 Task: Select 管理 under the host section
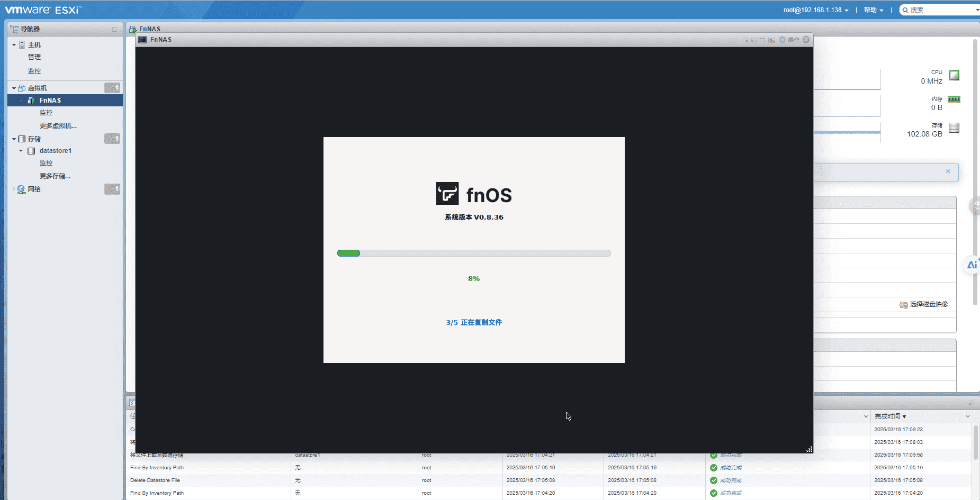pyautogui.click(x=34, y=57)
